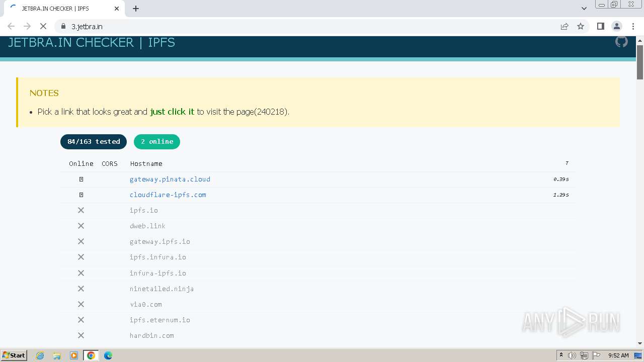Open volume control in system tray
644x362 pixels.
(572, 355)
